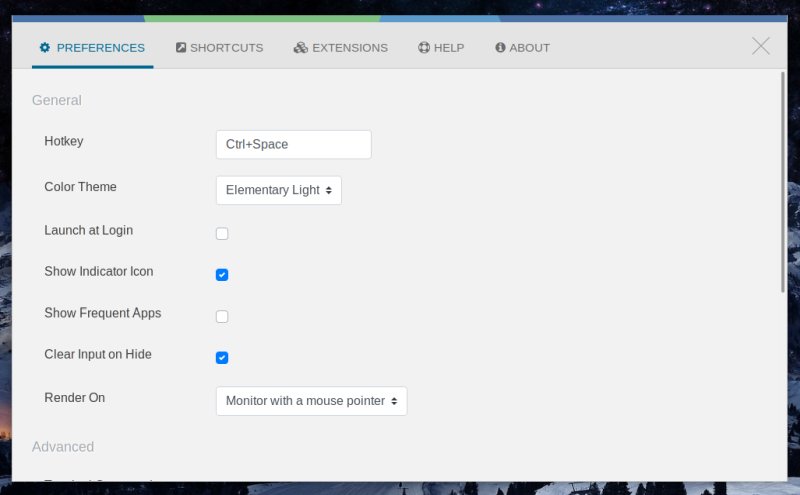
Task: Click the Color Theme label
Action: coord(80,187)
